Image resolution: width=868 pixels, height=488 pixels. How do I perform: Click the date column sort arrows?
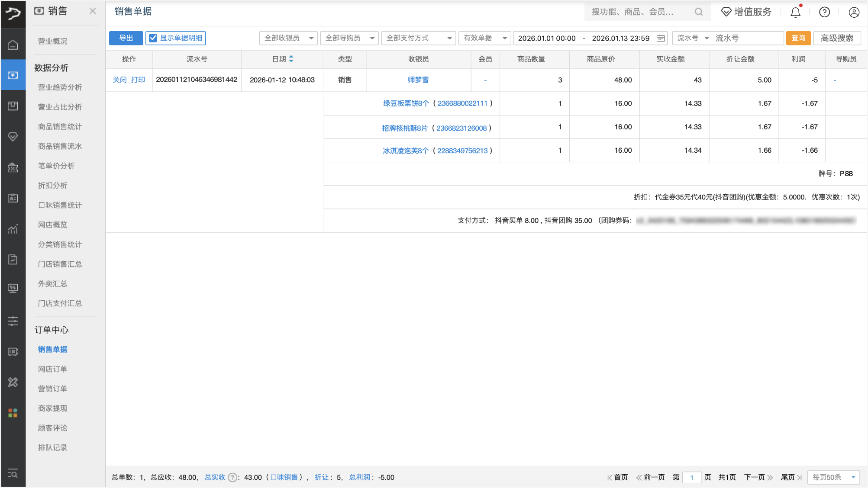click(291, 59)
